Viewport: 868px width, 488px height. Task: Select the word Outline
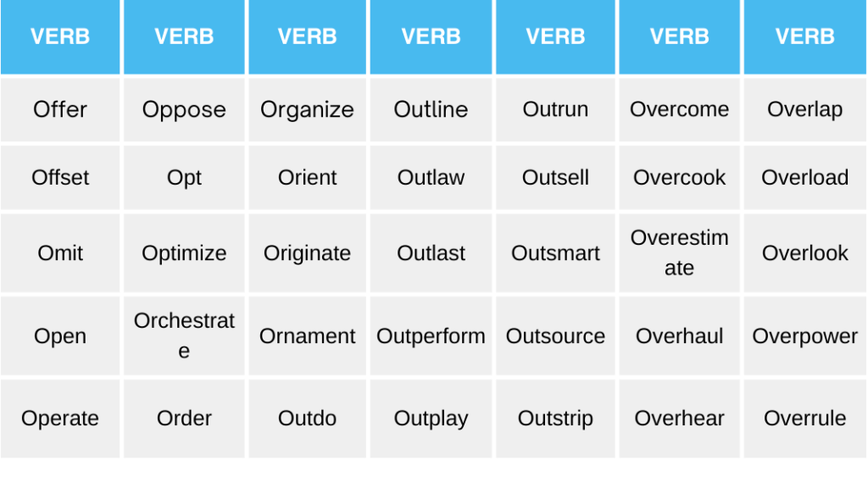(x=431, y=109)
